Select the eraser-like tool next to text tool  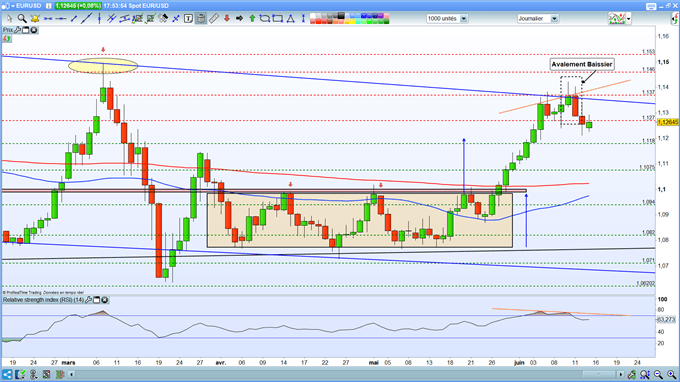tap(163, 19)
